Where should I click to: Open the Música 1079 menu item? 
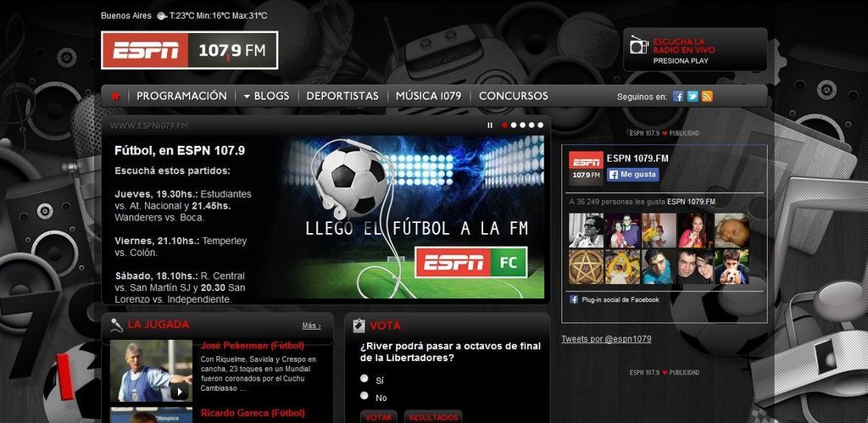[x=428, y=96]
